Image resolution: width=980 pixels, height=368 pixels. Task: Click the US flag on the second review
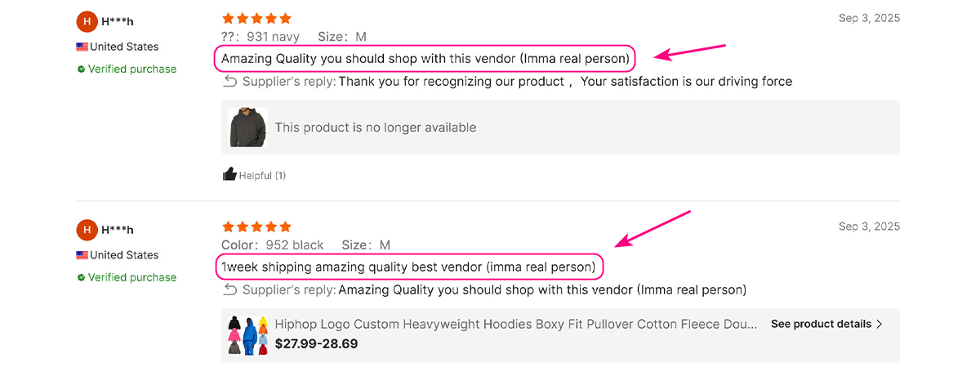click(82, 255)
